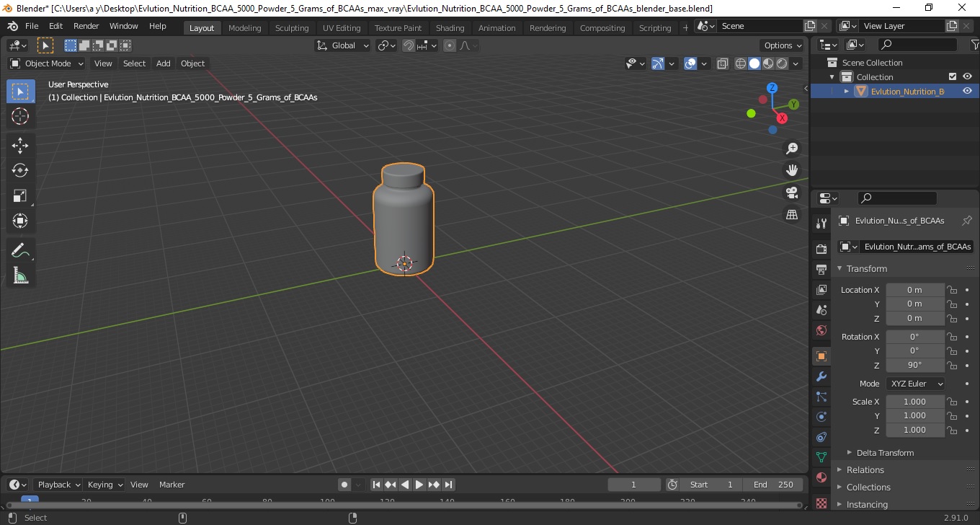Open the Object Mode dropdown
980x525 pixels.
47,63
